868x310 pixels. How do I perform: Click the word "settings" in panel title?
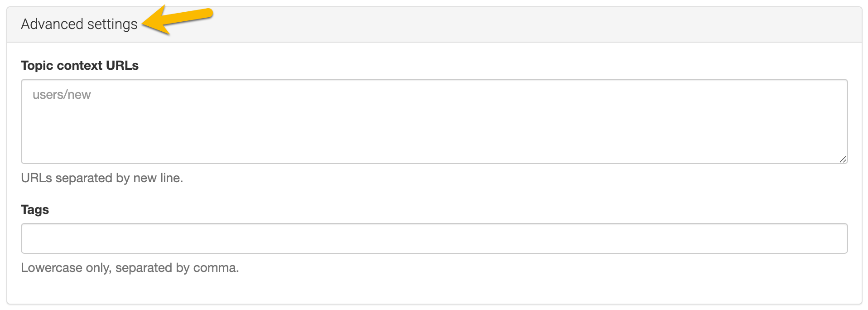tap(112, 24)
